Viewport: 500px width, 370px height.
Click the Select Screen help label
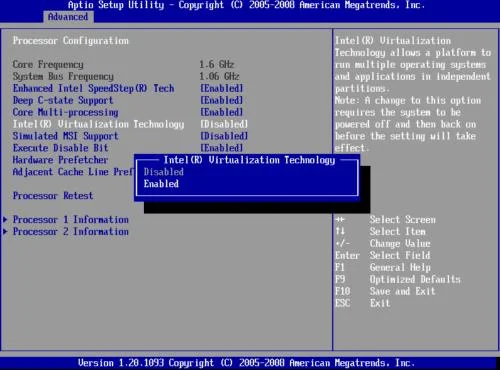402,220
